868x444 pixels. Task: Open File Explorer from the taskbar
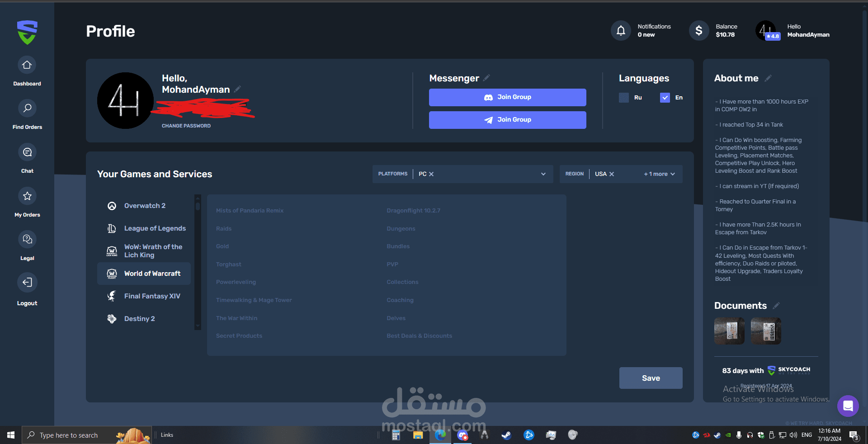point(418,435)
